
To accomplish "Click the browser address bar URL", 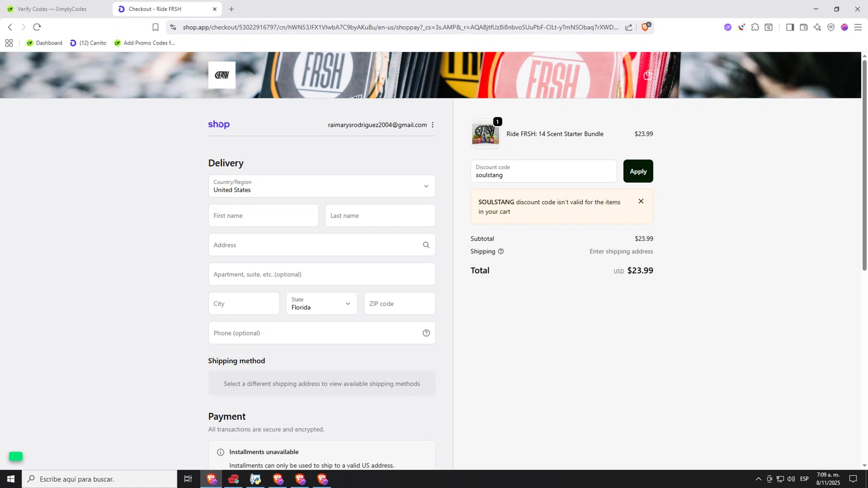I will pos(399,27).
